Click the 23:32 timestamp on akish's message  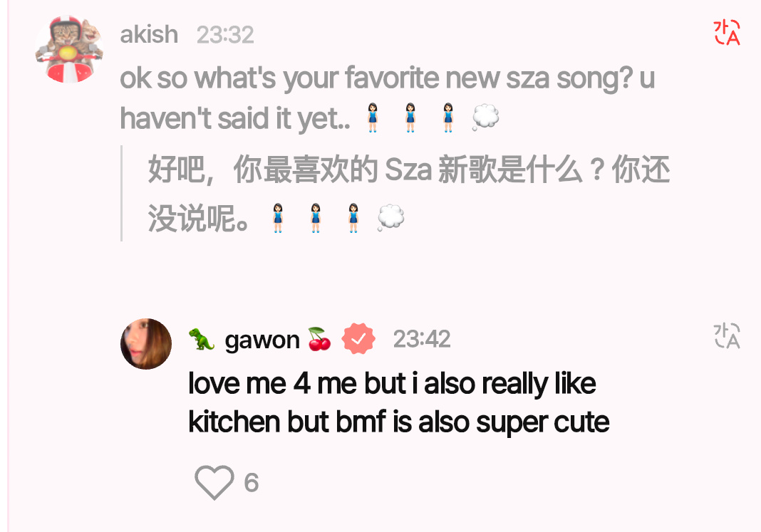coord(225,35)
